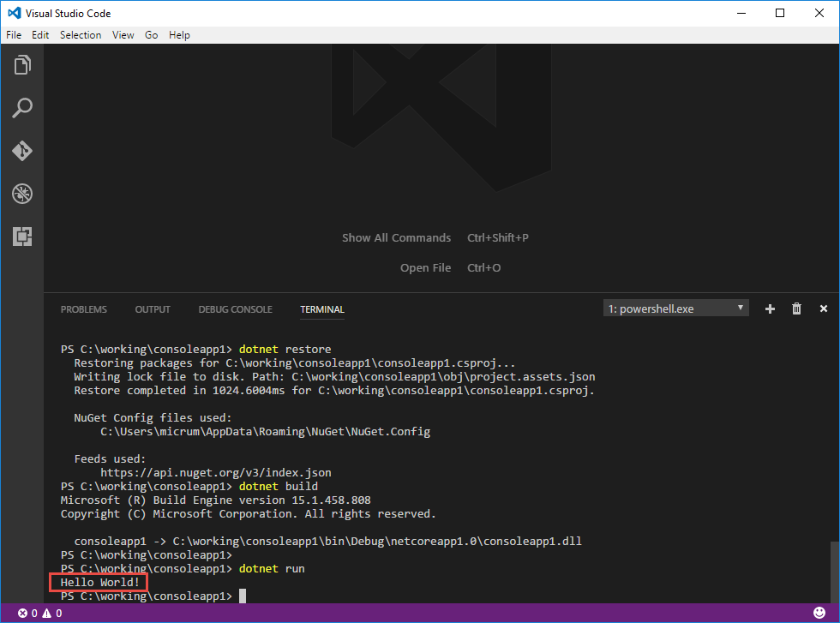This screenshot has height=623, width=840.
Task: Select the TERMINAL tab
Action: coord(322,309)
